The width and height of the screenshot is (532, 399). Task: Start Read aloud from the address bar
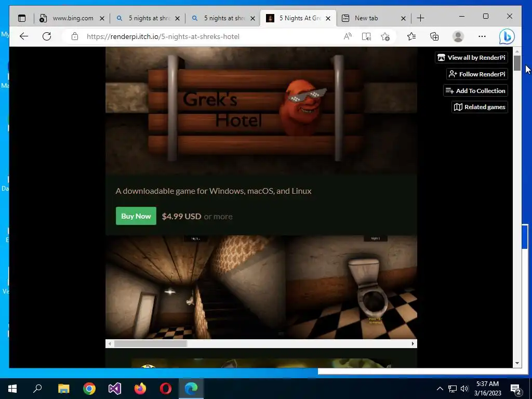pyautogui.click(x=348, y=36)
